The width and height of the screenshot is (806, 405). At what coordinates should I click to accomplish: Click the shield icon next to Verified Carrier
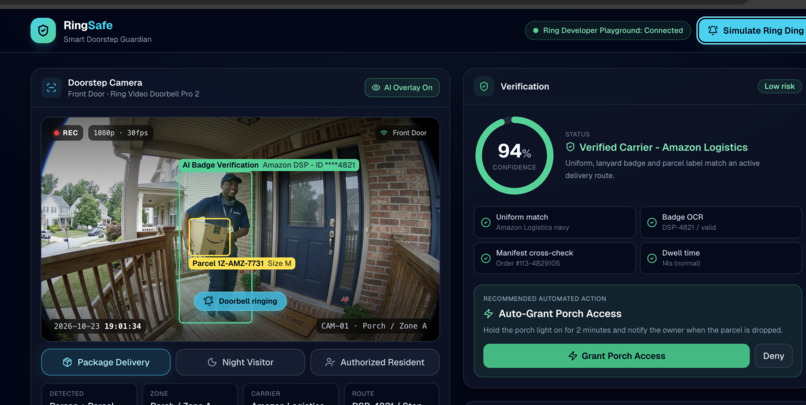[x=570, y=147]
